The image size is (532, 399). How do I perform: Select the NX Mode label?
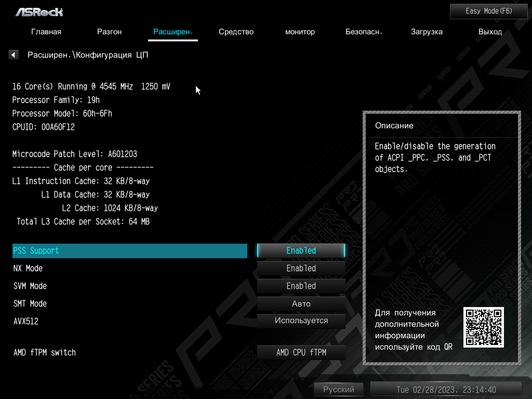click(x=28, y=269)
